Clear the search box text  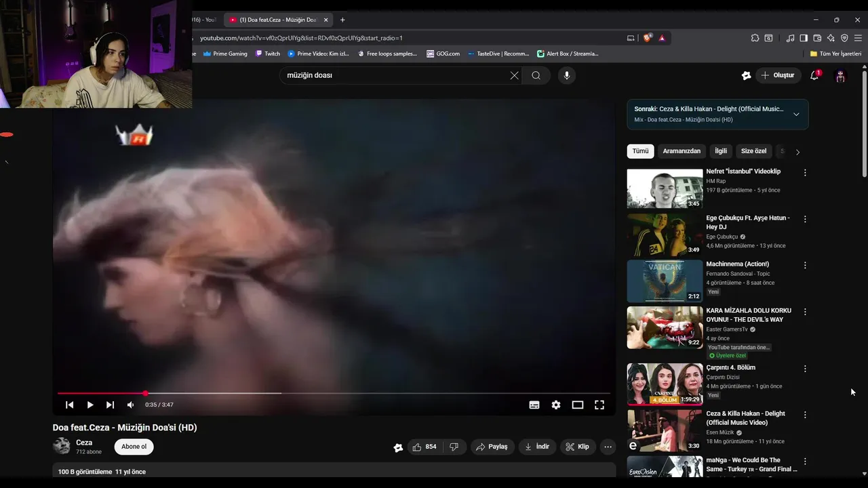pos(514,75)
